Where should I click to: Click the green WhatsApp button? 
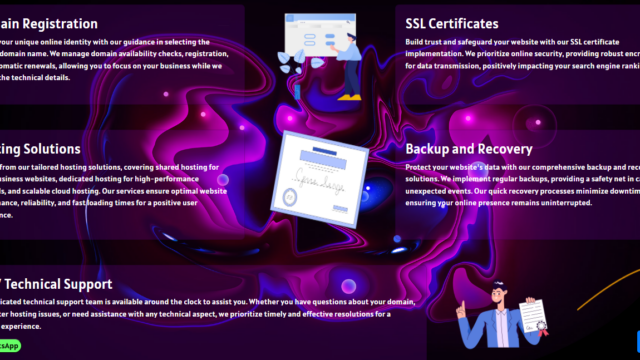coord(10,346)
